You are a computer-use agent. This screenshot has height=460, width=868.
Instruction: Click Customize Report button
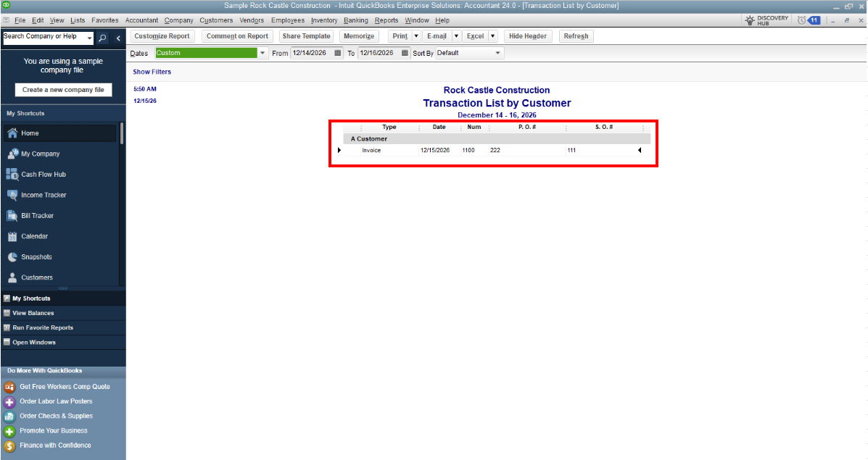coord(162,36)
